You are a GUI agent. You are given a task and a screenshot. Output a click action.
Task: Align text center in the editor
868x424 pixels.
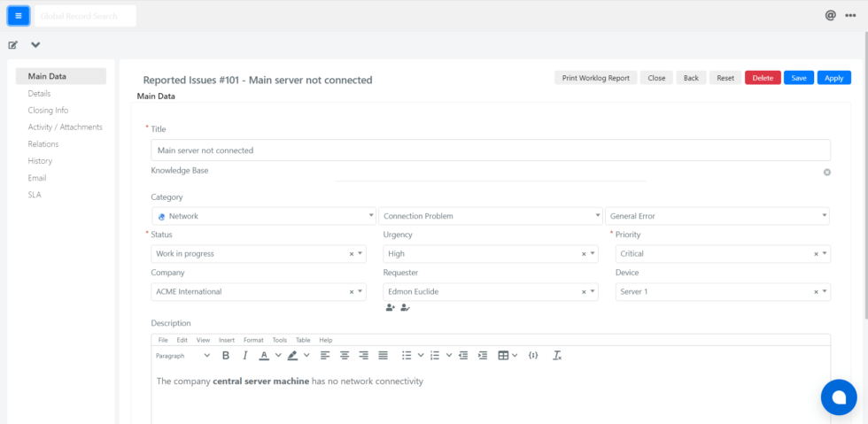345,355
